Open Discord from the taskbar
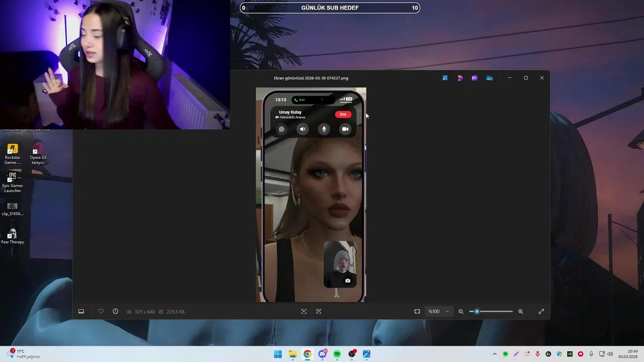The height and width of the screenshot is (362, 644). pos(323,354)
